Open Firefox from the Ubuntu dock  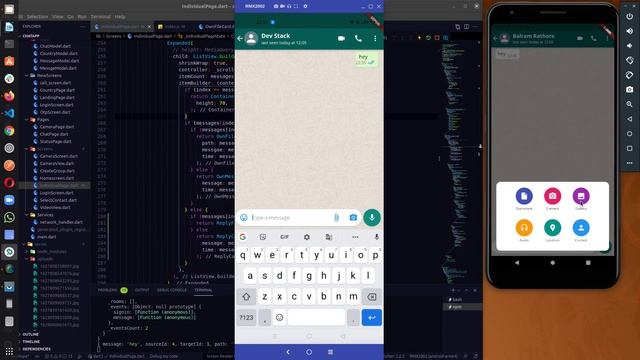(9, 96)
